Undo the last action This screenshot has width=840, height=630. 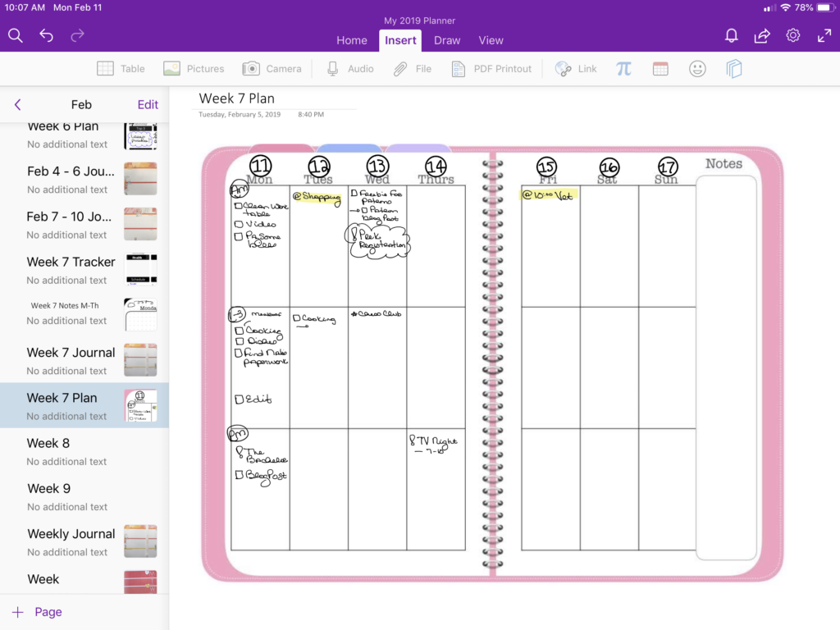pyautogui.click(x=47, y=35)
